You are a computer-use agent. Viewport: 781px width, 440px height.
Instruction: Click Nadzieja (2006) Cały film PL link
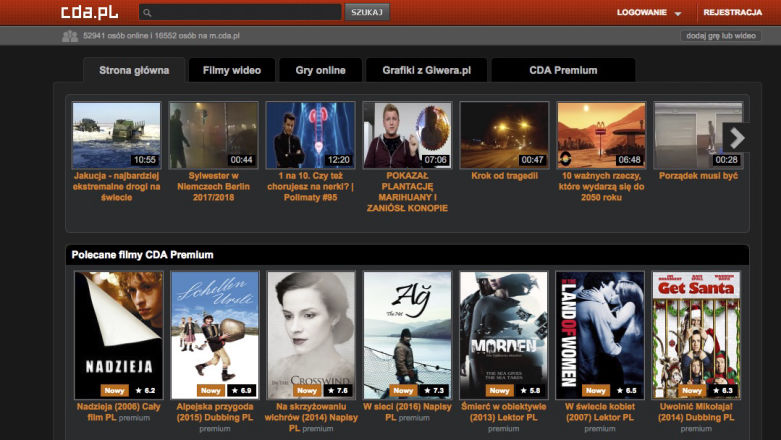pos(119,412)
